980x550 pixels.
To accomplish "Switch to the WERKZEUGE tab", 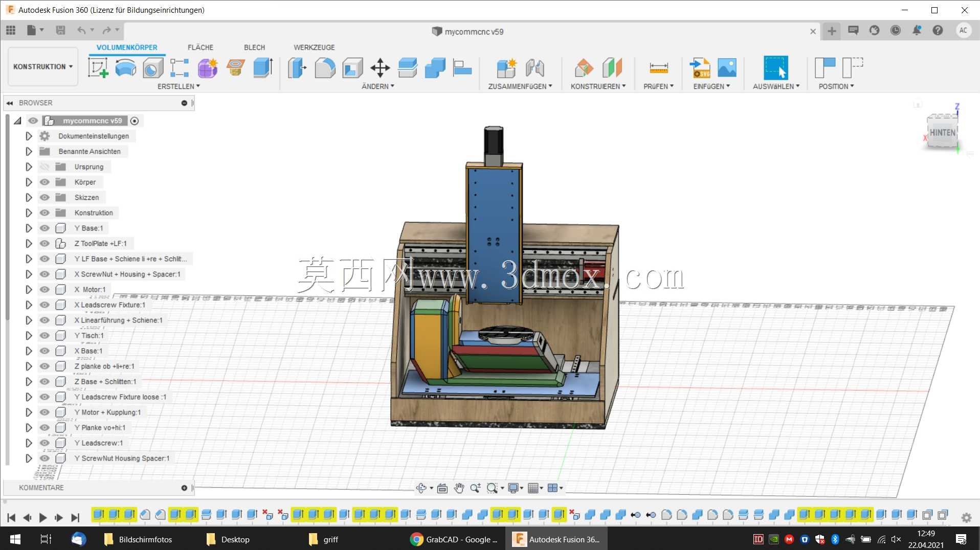I will (314, 47).
